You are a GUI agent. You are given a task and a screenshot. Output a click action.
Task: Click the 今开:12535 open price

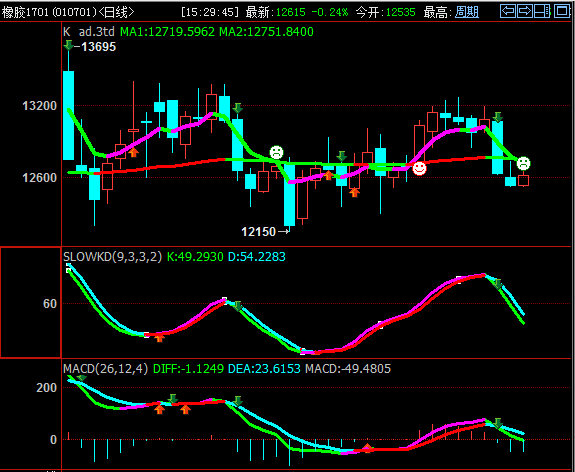point(385,12)
